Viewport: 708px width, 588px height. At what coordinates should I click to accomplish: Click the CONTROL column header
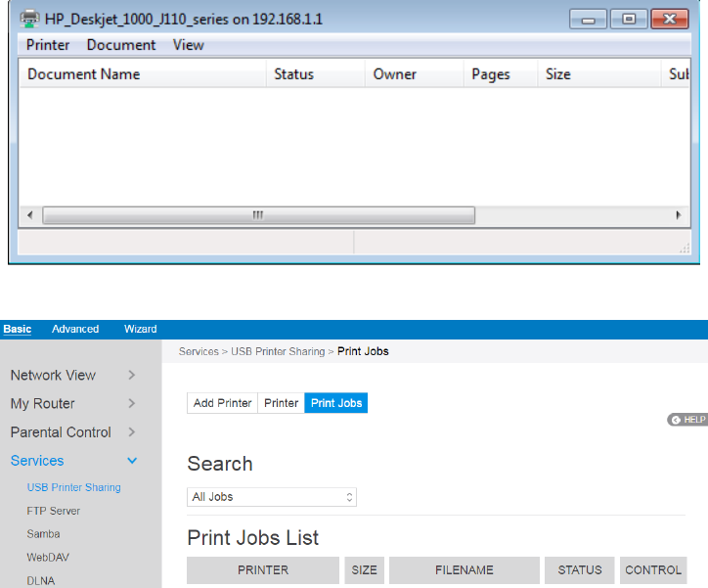pyautogui.click(x=653, y=570)
